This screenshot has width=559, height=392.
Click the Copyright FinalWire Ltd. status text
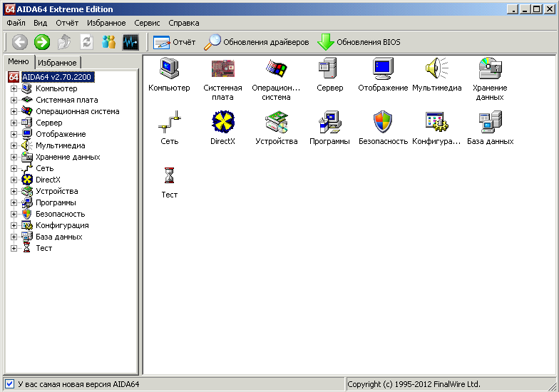tap(414, 384)
